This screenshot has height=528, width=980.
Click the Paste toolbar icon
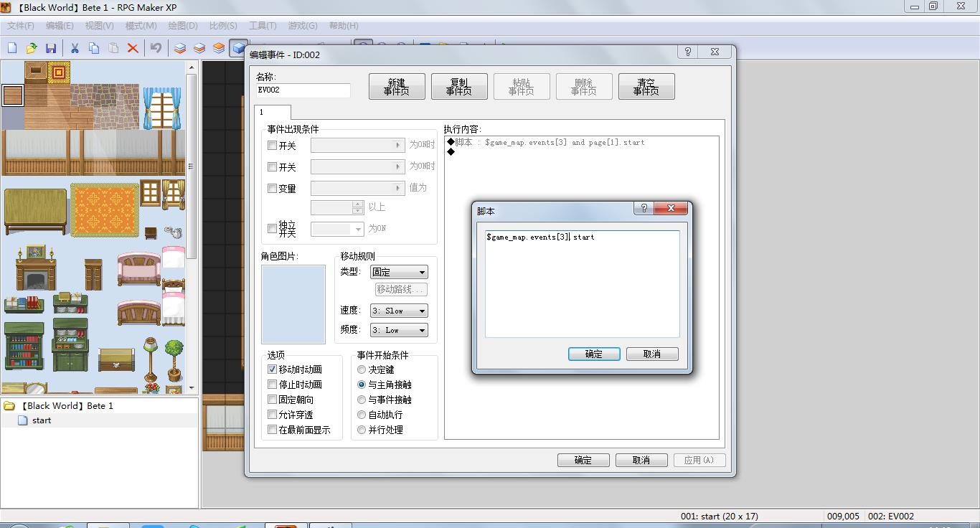point(113,48)
